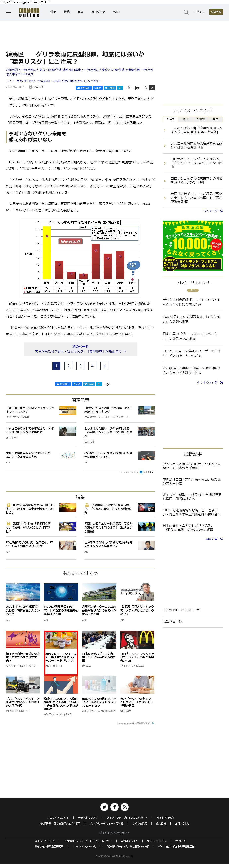The height and width of the screenshot is (868, 229).
Task: Switch to larger dark text size A
Action: 152,88
